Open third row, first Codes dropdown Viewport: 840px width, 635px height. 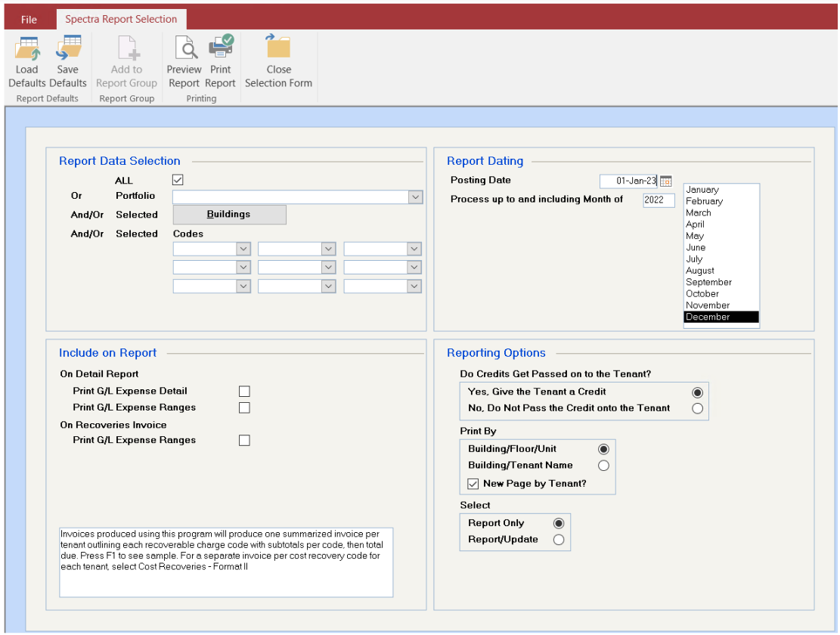pos(243,287)
